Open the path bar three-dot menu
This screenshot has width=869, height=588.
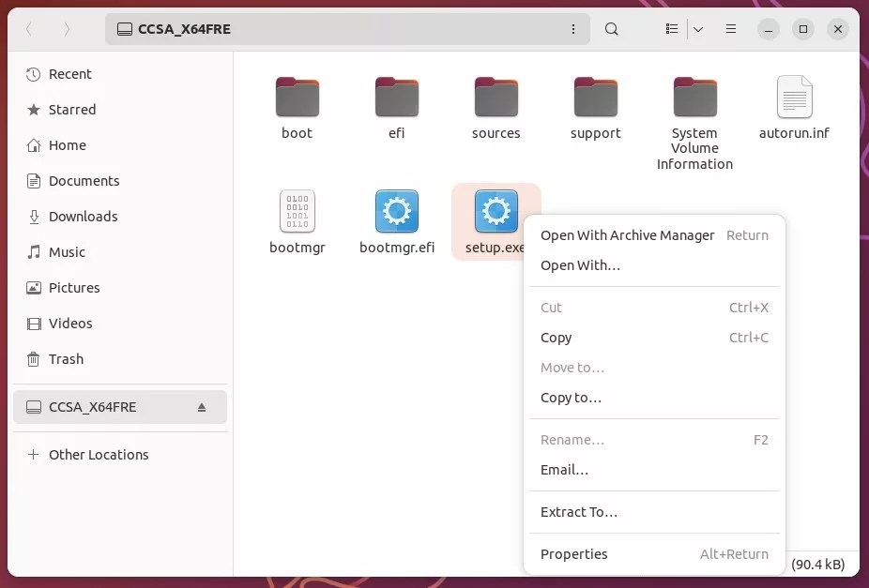[573, 29]
